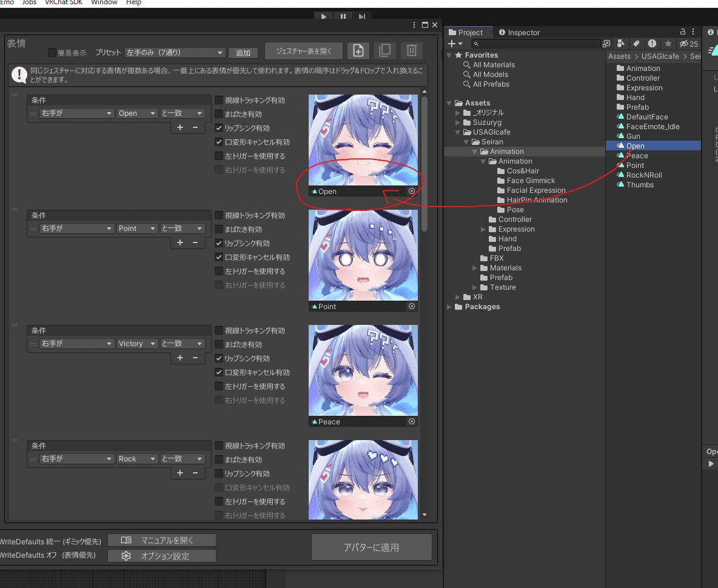Open the Help menu

133,3
